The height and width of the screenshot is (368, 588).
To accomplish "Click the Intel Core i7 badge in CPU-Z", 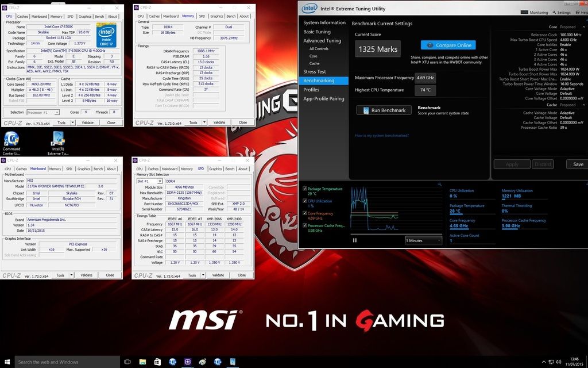I will (x=106, y=35).
